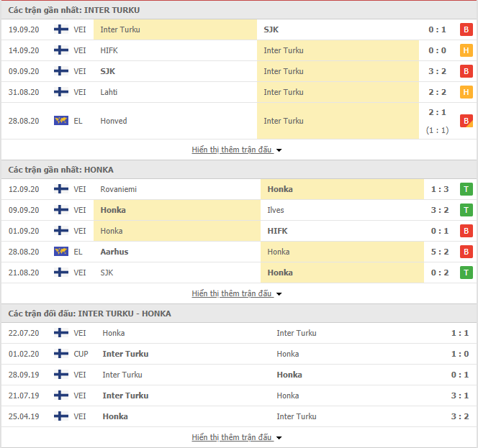The image size is (478, 448).
Task: Select SJK team in the 09.09.20 row
Action: (107, 71)
